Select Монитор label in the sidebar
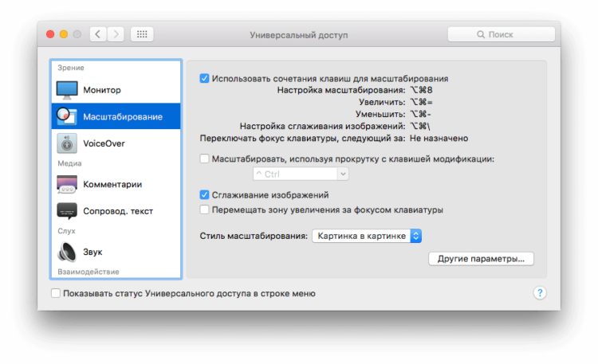Screen dimensions: 598x364 tap(102, 90)
